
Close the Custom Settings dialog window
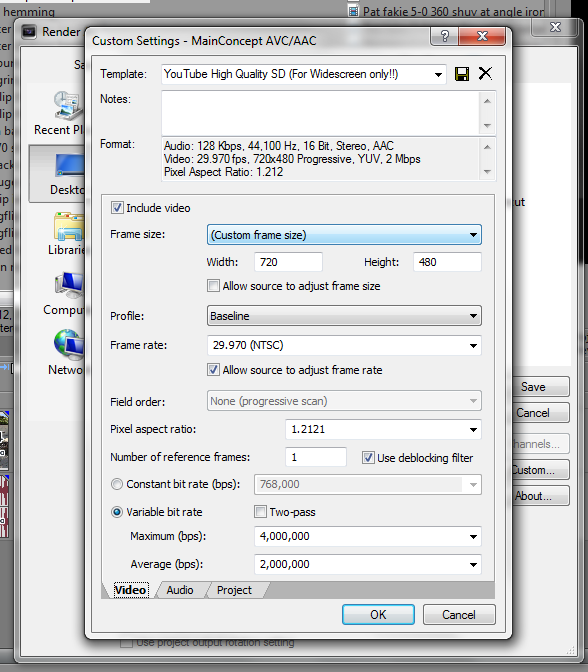tap(482, 36)
